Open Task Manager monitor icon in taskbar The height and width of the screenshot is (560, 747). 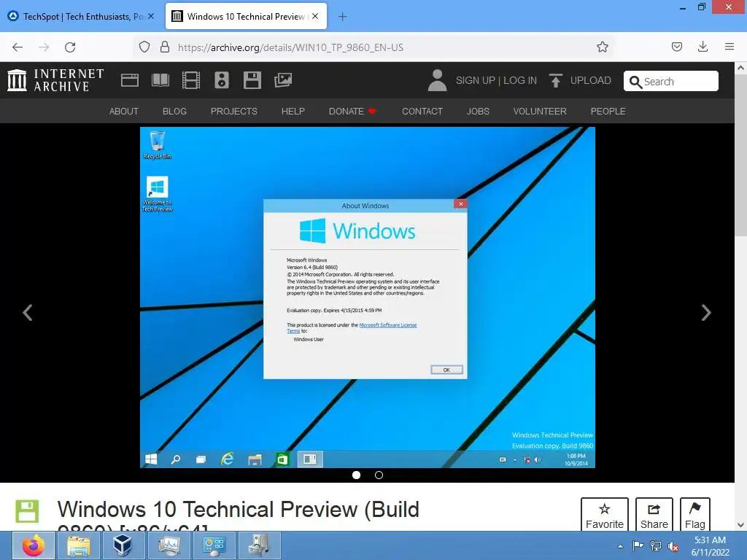click(x=169, y=545)
